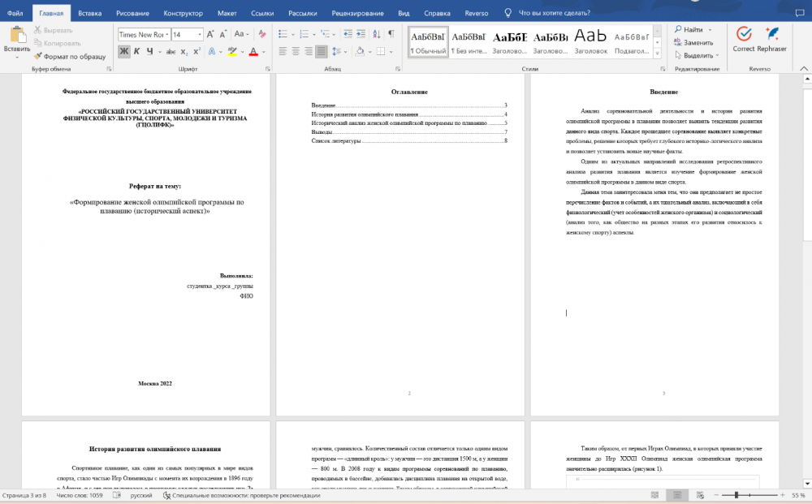This screenshot has width=812, height=504.
Task: Open the Select (Выделить) dropdown
Action: 697,55
